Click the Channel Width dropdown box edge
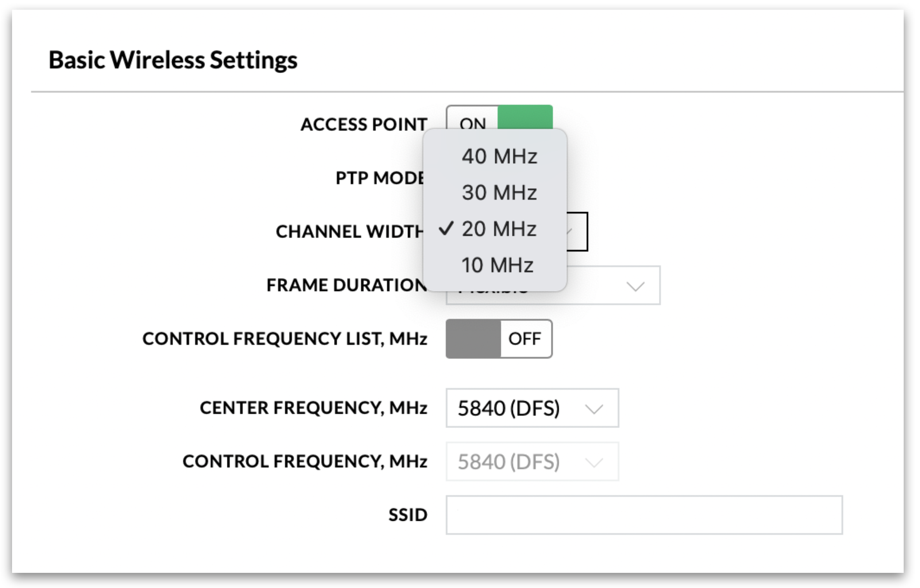 click(578, 231)
